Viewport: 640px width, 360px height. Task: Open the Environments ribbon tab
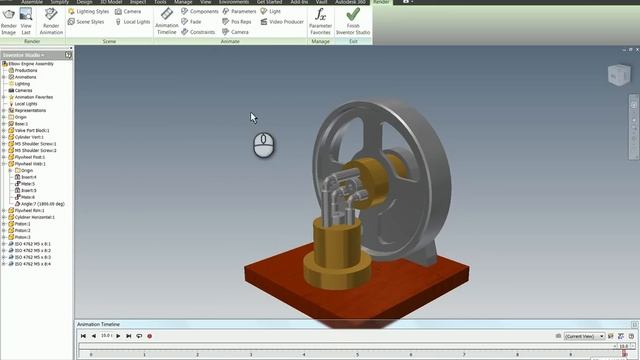click(234, 2)
